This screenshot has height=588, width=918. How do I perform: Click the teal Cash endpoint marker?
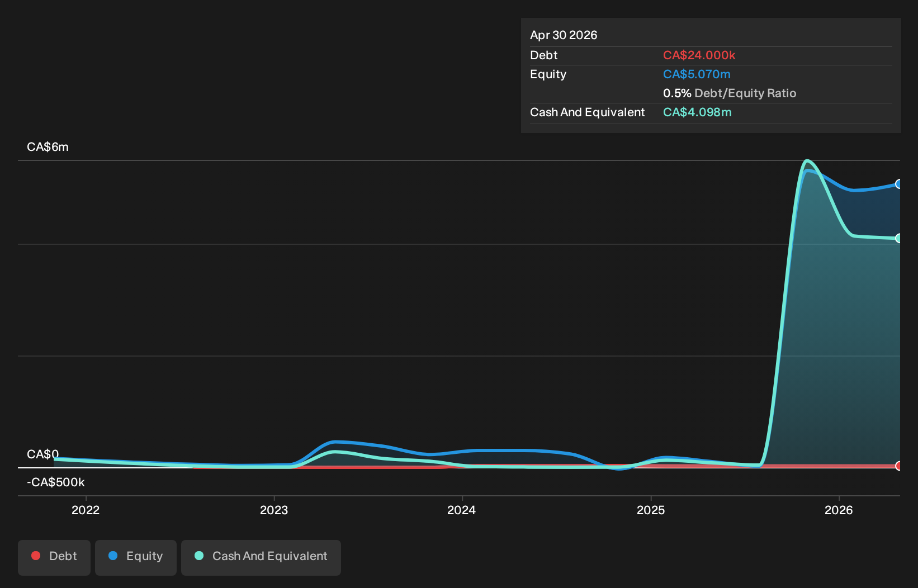[899, 238]
